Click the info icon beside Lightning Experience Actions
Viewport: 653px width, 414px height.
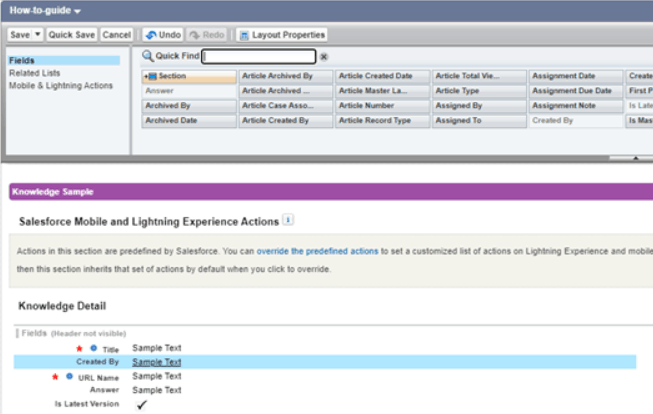pyautogui.click(x=288, y=219)
